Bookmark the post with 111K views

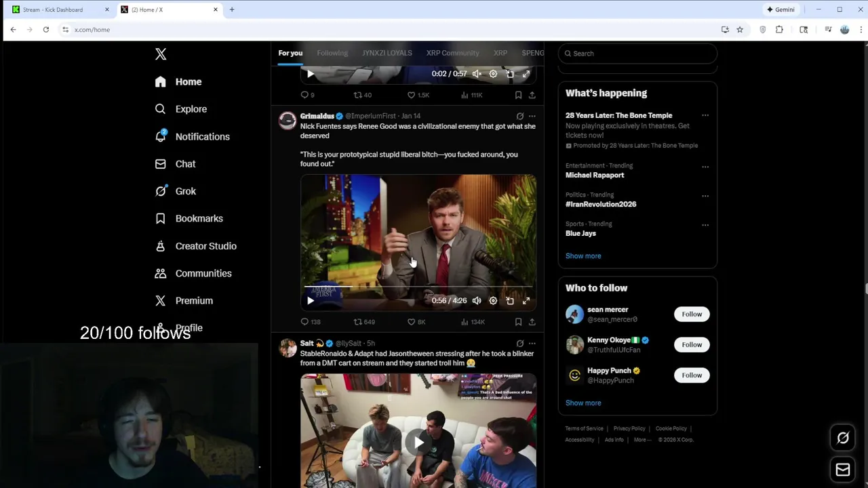coord(518,95)
